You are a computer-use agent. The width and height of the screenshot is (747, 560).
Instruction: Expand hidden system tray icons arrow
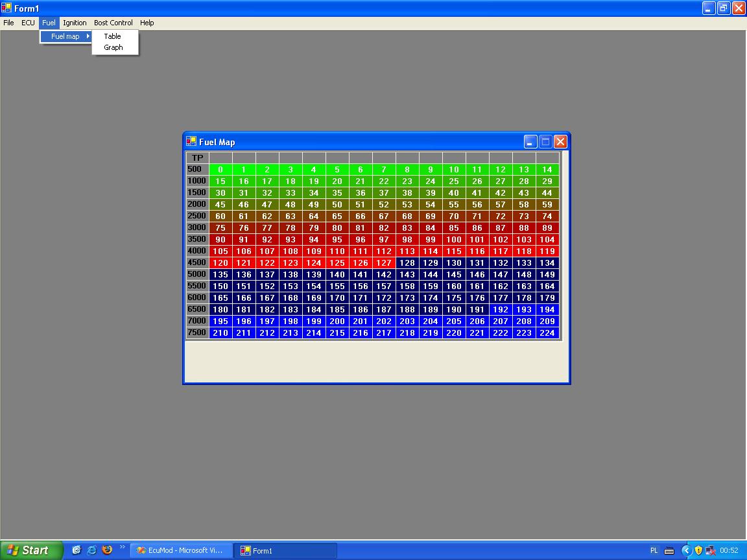pyautogui.click(x=686, y=550)
